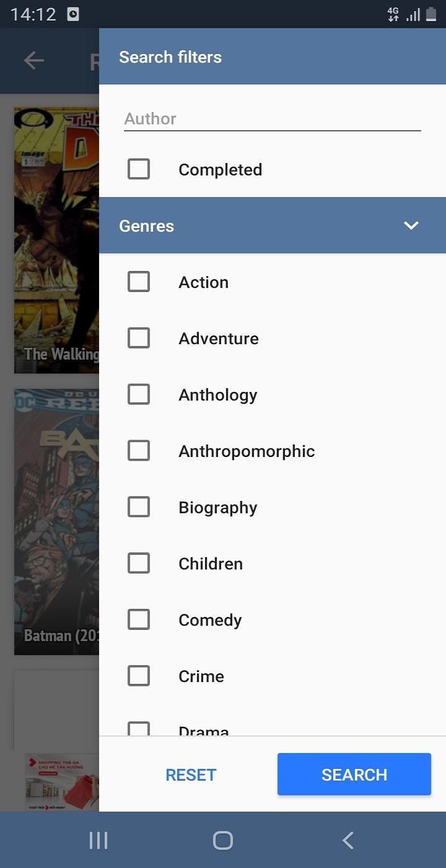Enable the Children genre filter
The image size is (446, 868).
(x=139, y=564)
